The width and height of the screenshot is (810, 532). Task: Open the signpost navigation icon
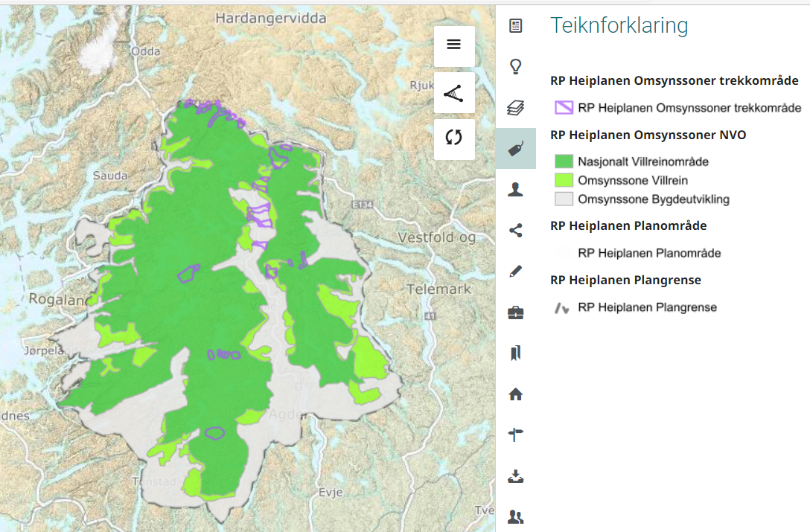pos(516,433)
